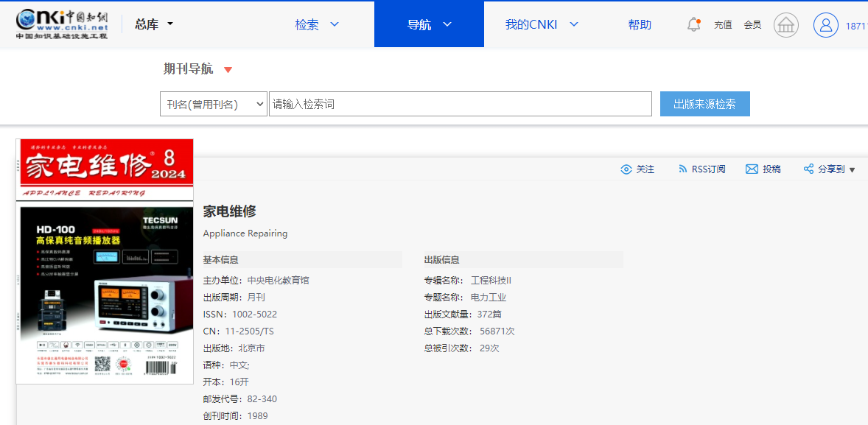Viewport: 868px width, 425px height.
Task: Open the 刊名(曾用刊名) search field selector
Action: (x=214, y=104)
